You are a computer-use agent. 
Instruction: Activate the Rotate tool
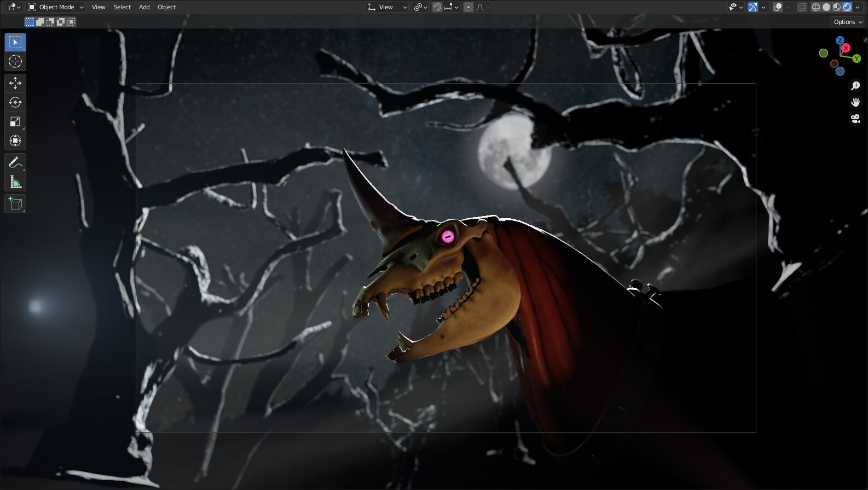(15, 102)
